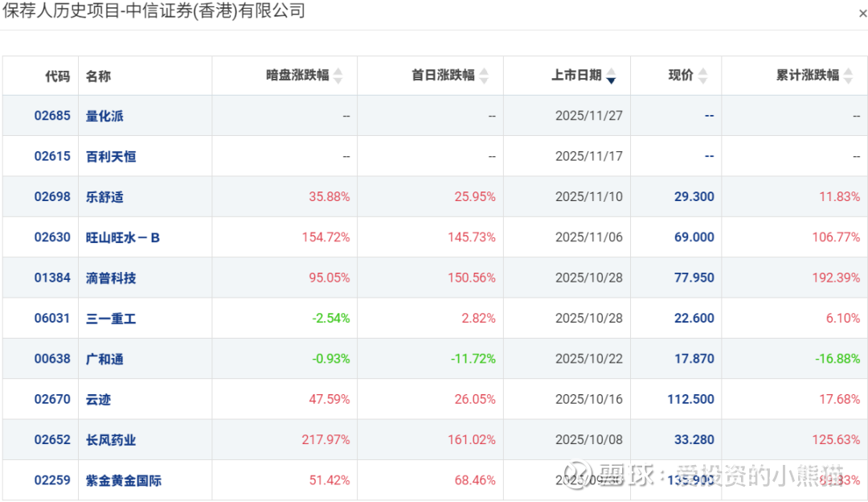Select cumulative change 192.39%
The image size is (868, 502).
(x=836, y=278)
